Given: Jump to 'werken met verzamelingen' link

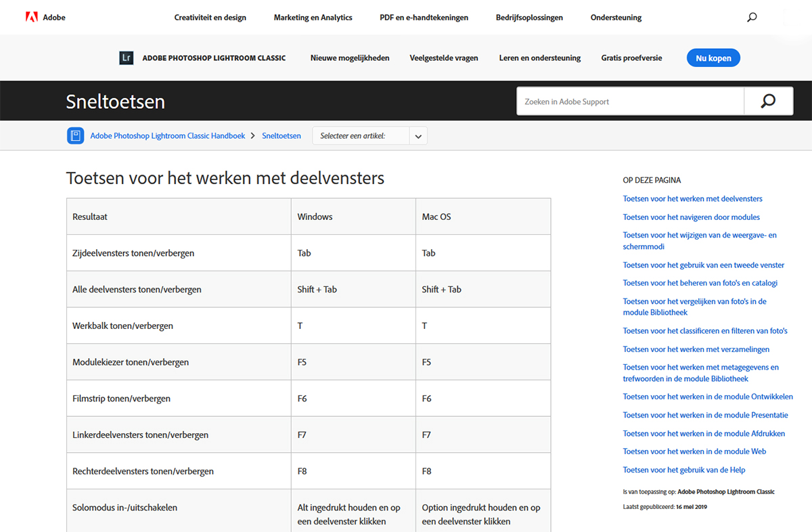Looking at the screenshot, I should (696, 349).
